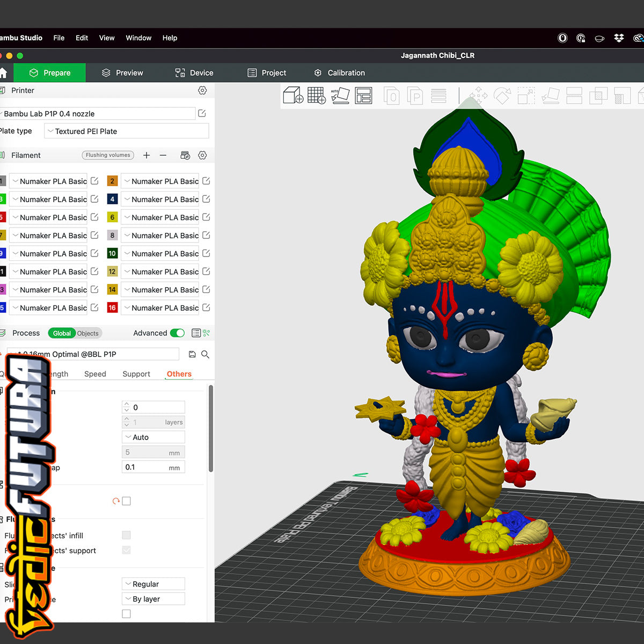This screenshot has width=644, height=644.
Task: Save the process preset with disk icon
Action: (x=192, y=354)
